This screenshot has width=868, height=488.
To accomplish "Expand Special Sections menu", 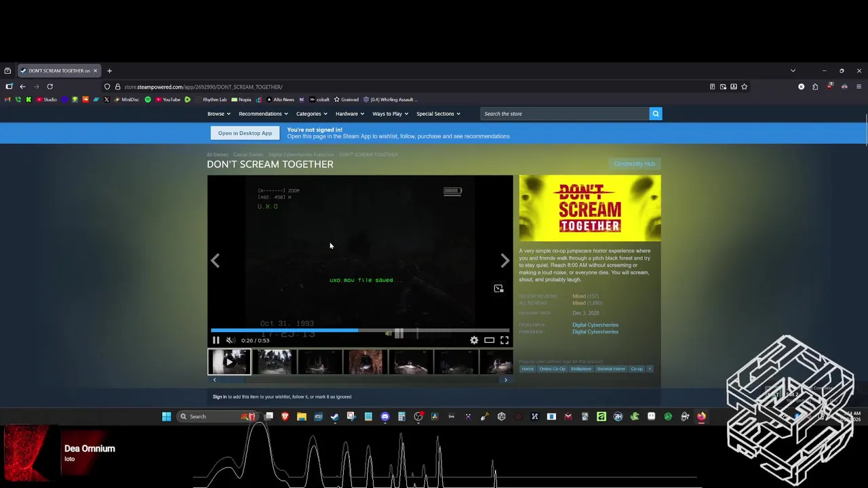I will (438, 114).
